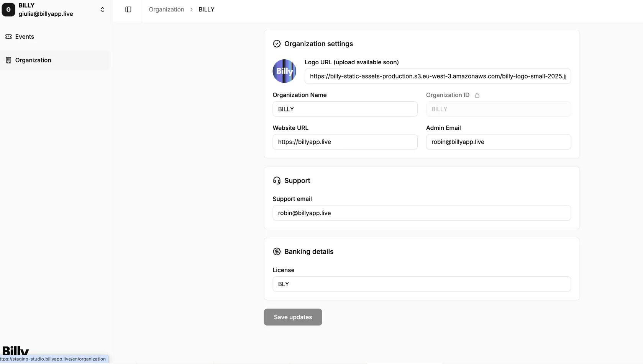Click the Events ticket icon

tap(8, 37)
